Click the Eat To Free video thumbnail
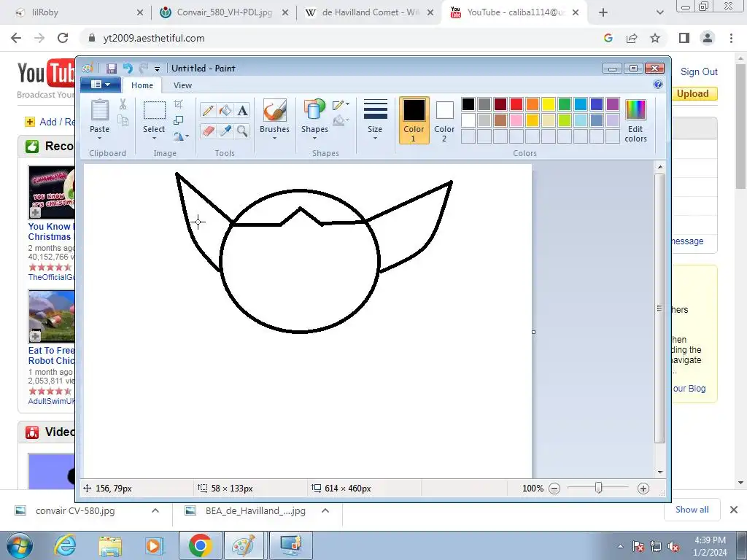The width and height of the screenshot is (747, 560). 52,316
